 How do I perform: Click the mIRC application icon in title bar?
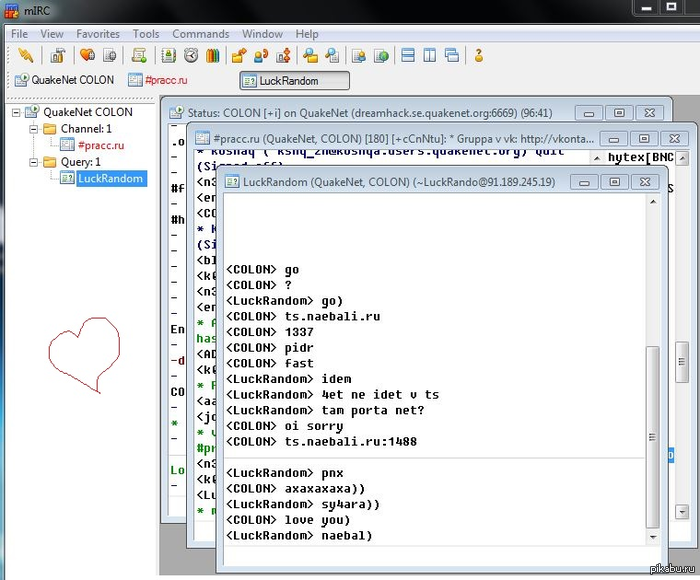pyautogui.click(x=12, y=11)
